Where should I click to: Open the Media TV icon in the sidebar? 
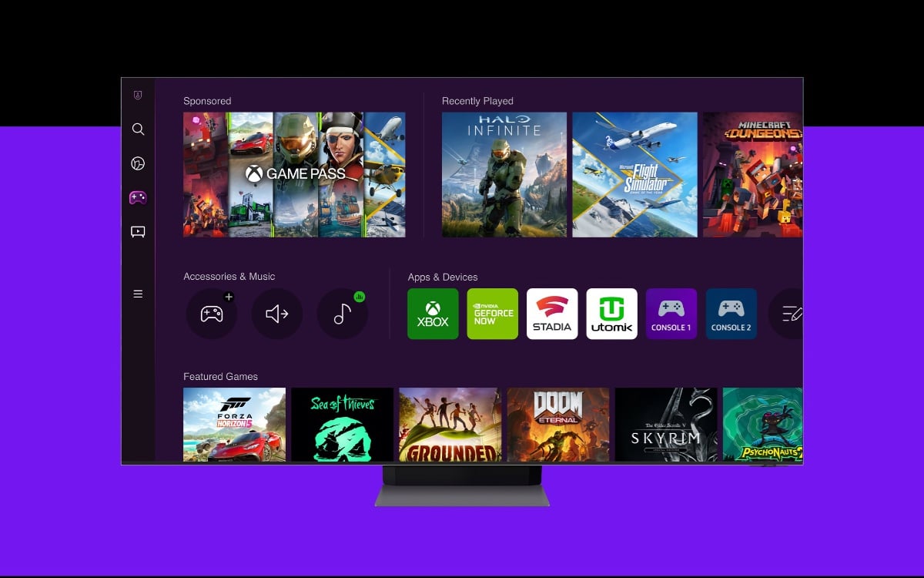(x=138, y=231)
